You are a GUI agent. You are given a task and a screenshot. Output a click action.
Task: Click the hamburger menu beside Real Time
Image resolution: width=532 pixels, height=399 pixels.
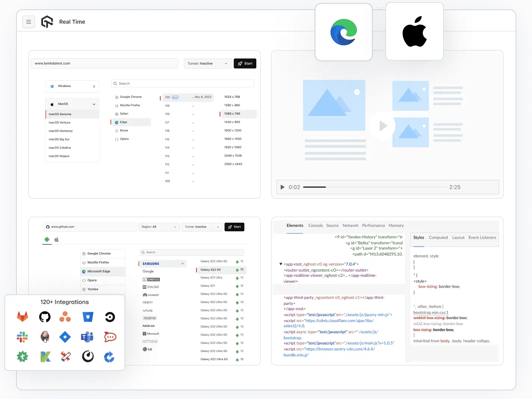coord(29,22)
